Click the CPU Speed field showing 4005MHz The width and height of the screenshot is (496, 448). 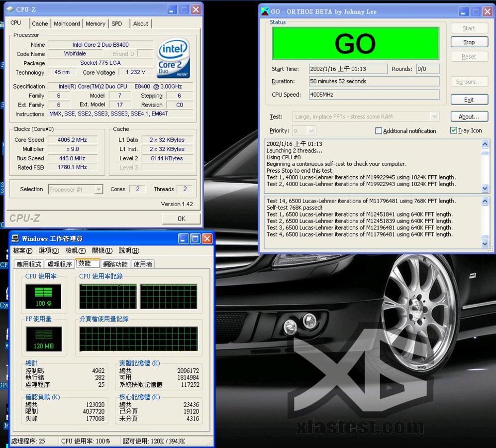pyautogui.click(x=374, y=95)
